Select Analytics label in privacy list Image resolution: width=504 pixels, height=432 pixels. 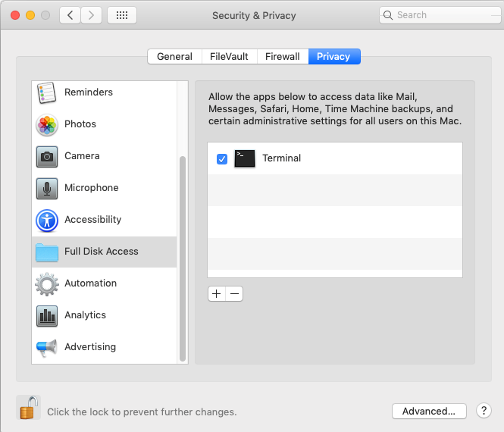85,315
